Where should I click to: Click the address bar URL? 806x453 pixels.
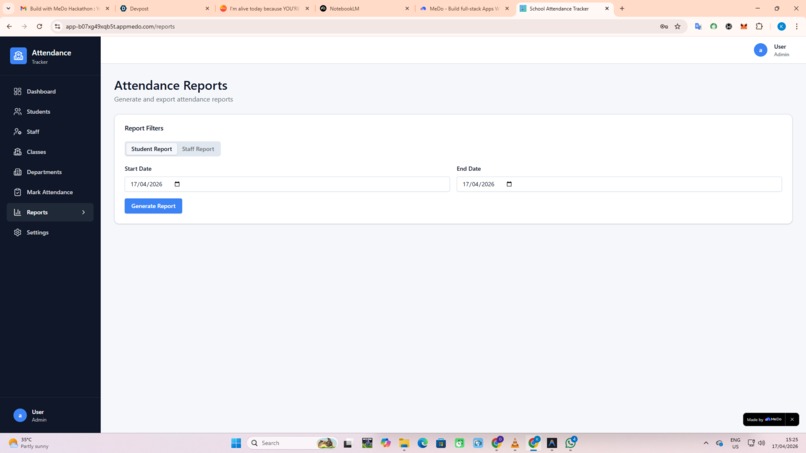pos(120,26)
